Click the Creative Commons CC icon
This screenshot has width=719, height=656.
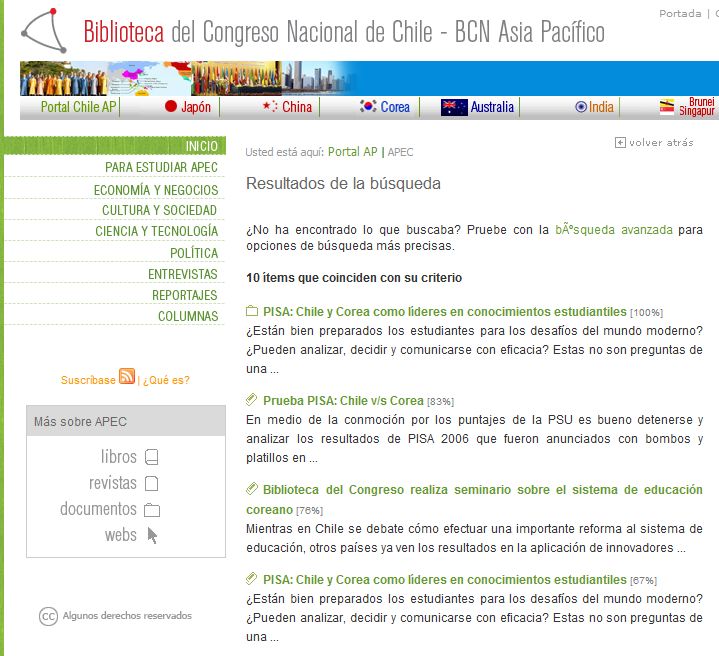point(48,616)
